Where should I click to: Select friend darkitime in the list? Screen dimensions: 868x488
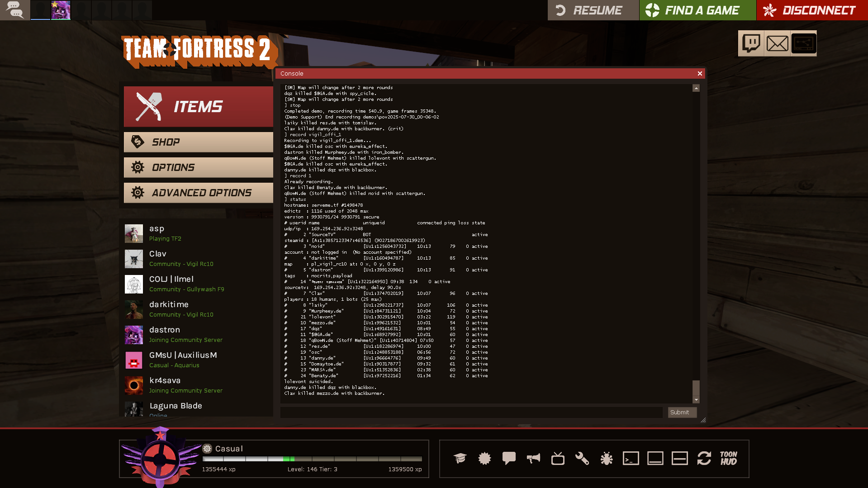pyautogui.click(x=198, y=309)
